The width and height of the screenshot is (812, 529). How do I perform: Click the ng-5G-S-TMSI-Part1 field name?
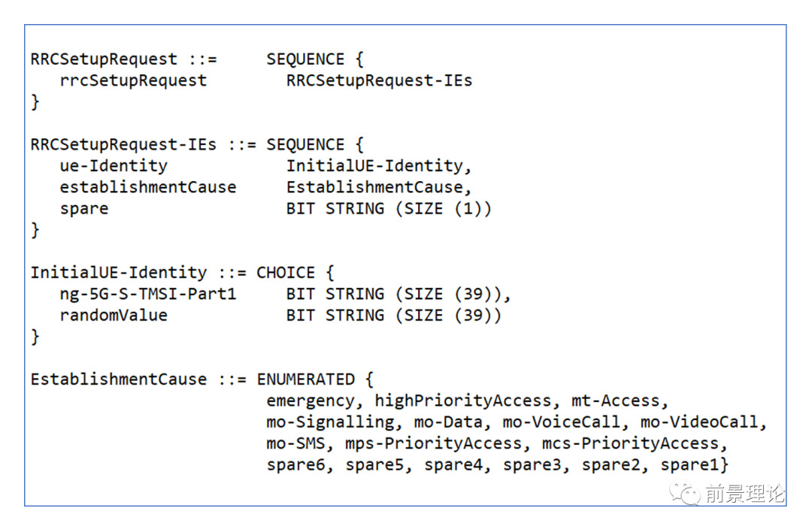click(147, 294)
